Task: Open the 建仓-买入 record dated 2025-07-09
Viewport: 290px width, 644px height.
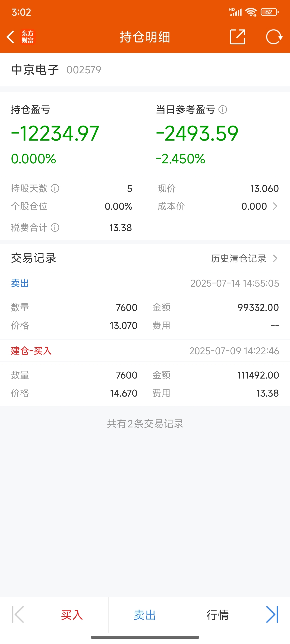Action: 145,373
